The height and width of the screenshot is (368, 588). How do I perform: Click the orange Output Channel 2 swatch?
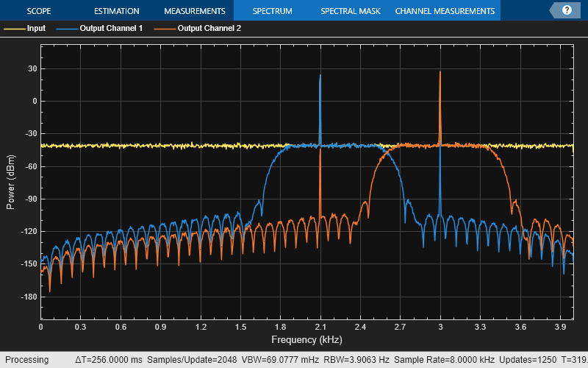click(x=165, y=29)
